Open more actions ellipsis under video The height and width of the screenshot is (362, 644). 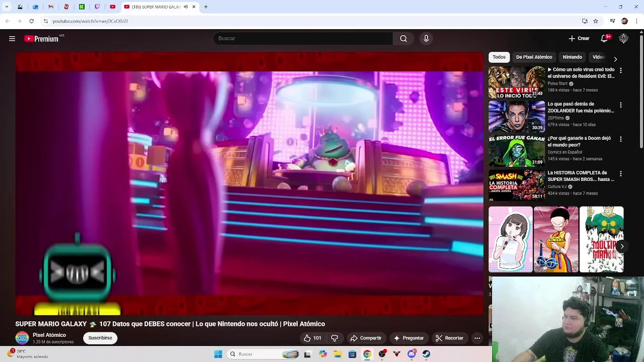(x=477, y=338)
